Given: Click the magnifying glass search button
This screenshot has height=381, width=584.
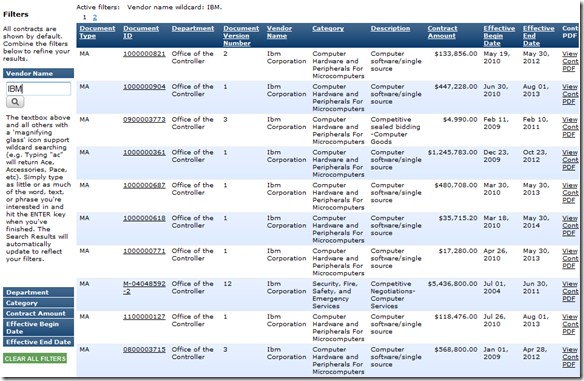Looking at the screenshot, I should pyautogui.click(x=15, y=102).
